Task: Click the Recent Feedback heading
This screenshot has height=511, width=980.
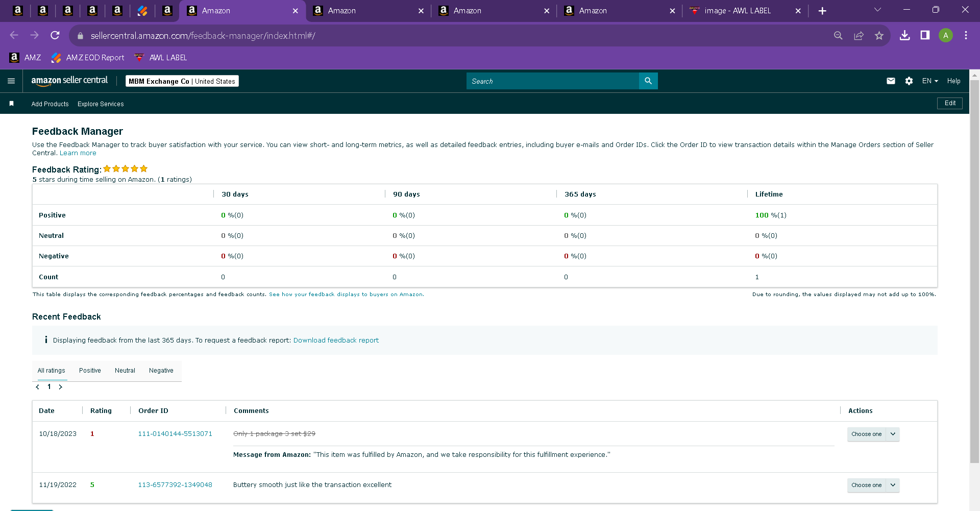Action: 66,317
